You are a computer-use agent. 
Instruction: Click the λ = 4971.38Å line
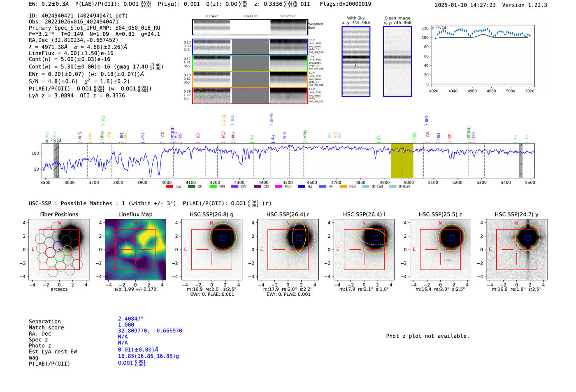[x=78, y=47]
